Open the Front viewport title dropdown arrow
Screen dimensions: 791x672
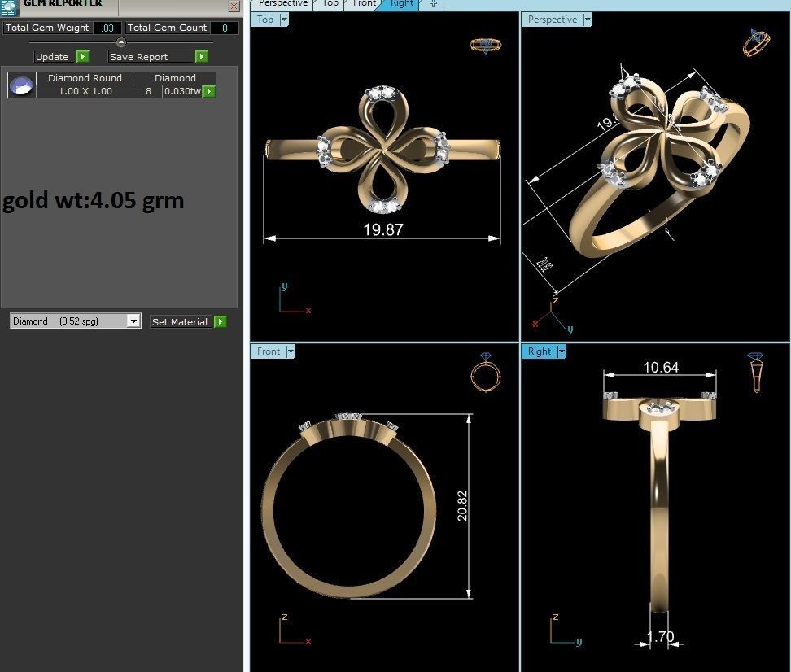291,351
